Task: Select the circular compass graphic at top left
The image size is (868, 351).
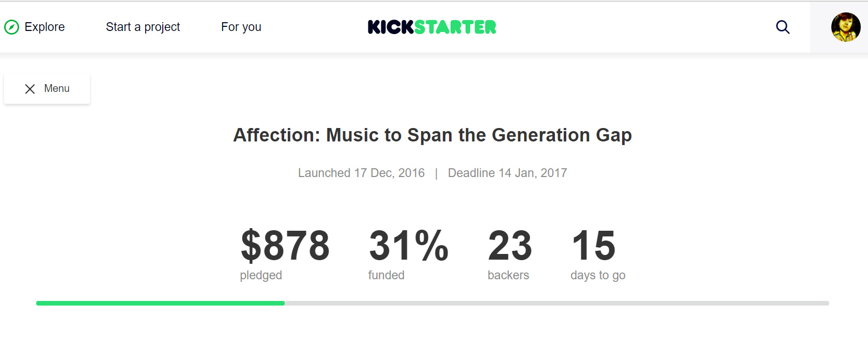Action: tap(12, 27)
